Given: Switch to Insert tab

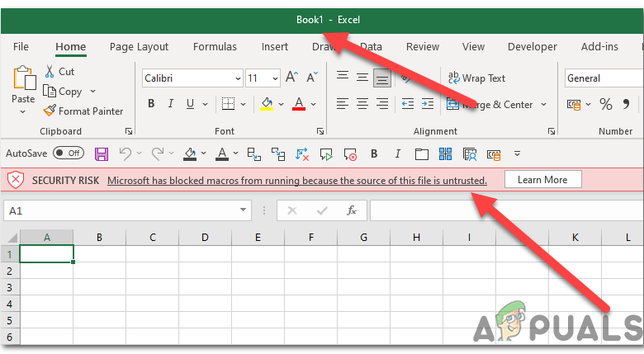Looking at the screenshot, I should [x=275, y=47].
